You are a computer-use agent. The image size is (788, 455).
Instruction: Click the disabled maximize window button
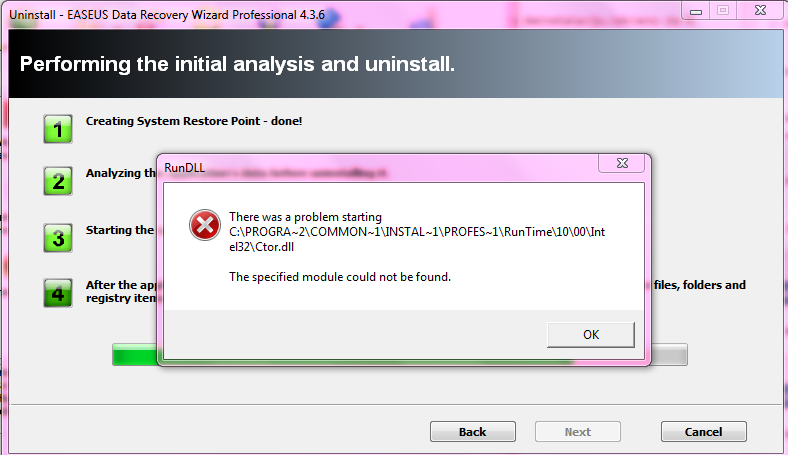click(x=723, y=11)
